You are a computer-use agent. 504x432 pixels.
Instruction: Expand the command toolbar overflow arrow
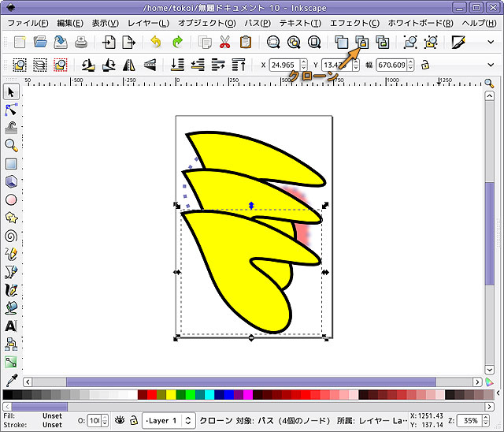point(491,42)
